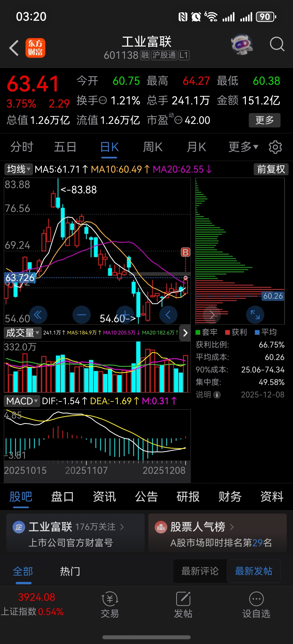Tap the 市盈 info icon
293x644 pixels.
178,120
